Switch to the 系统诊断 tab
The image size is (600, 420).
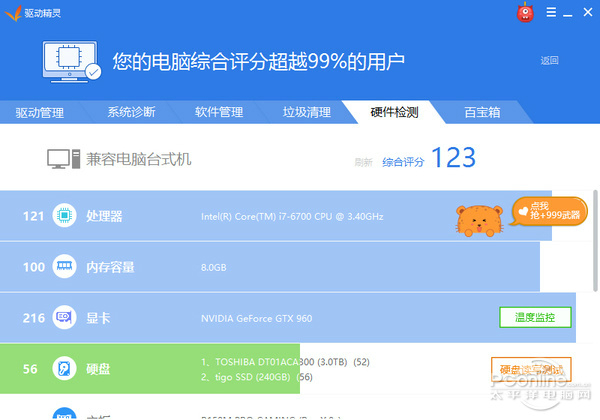click(131, 112)
